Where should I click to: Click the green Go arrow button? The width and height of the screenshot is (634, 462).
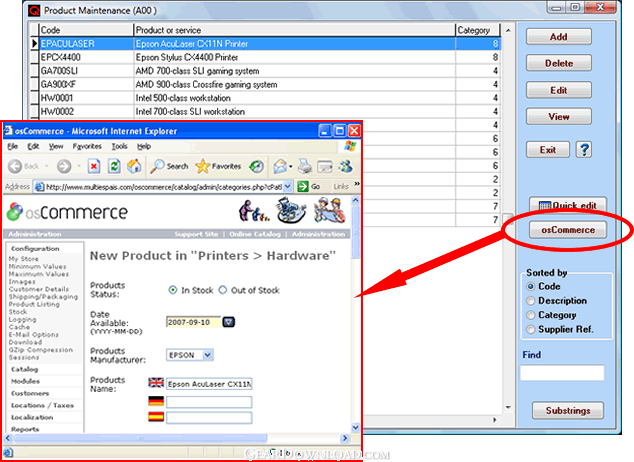pyautogui.click(x=302, y=186)
